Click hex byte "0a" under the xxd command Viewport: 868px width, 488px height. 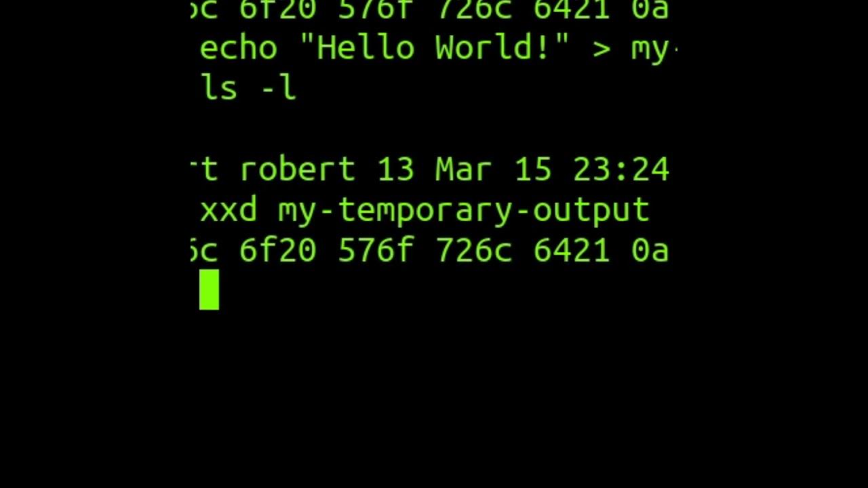coord(650,251)
